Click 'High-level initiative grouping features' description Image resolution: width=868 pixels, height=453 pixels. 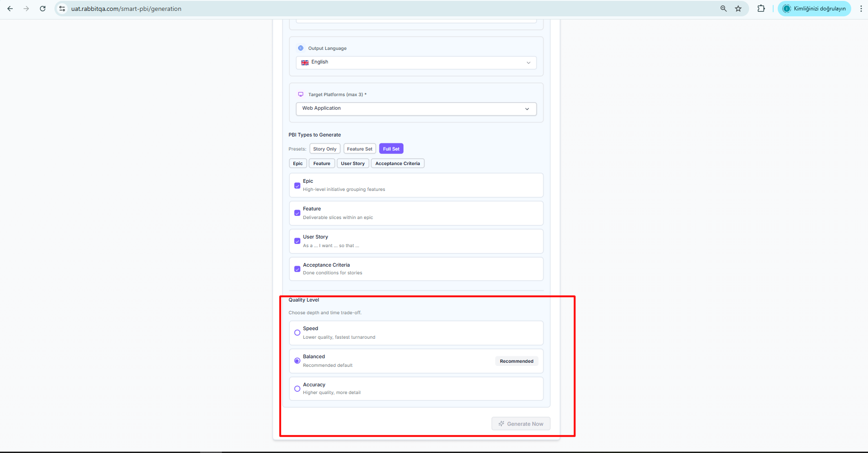(x=344, y=190)
